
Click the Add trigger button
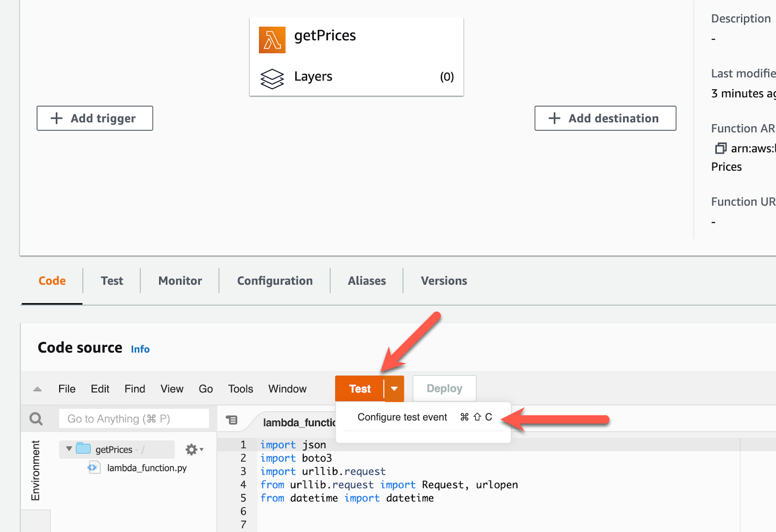pos(95,118)
